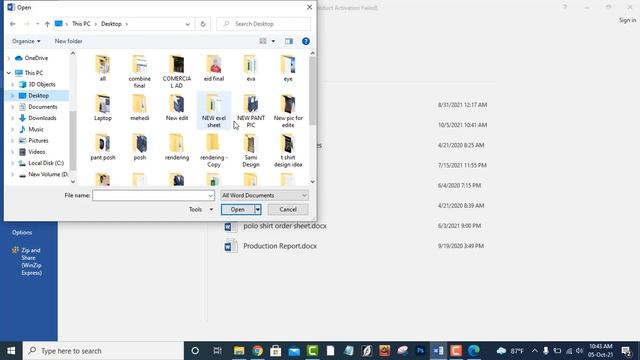Select the 'mehedi' folder
The width and height of the screenshot is (640, 360).
(x=140, y=108)
